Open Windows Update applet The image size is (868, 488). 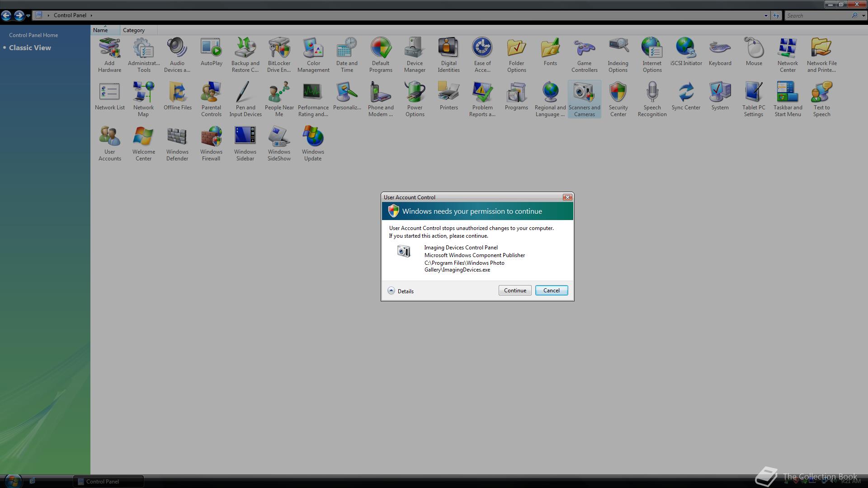click(313, 143)
